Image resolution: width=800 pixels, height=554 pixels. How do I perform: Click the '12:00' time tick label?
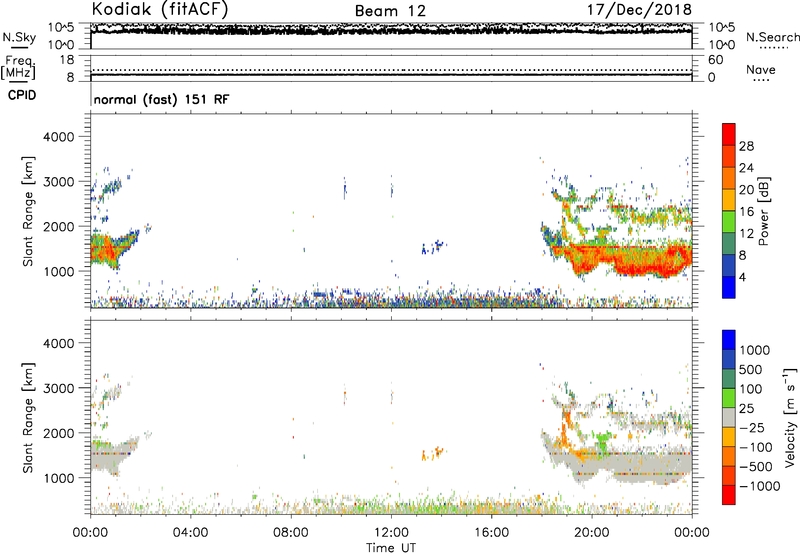point(391,533)
